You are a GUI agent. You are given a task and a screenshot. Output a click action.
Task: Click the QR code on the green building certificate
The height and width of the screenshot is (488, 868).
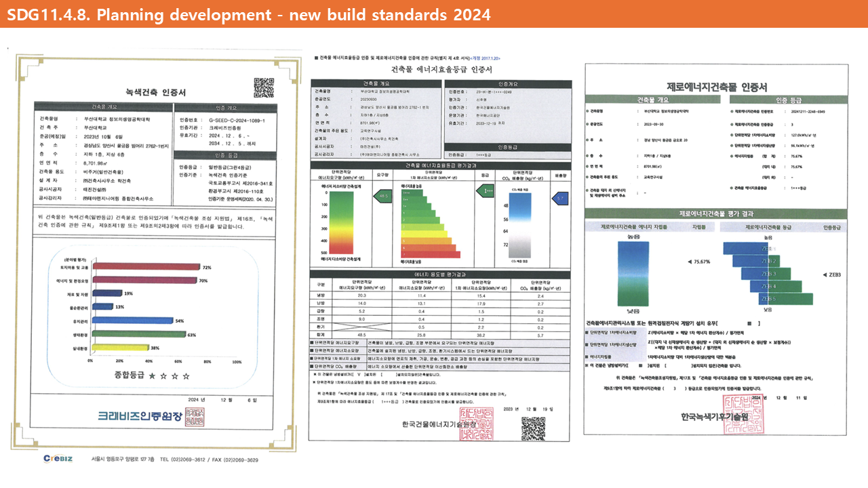264,88
